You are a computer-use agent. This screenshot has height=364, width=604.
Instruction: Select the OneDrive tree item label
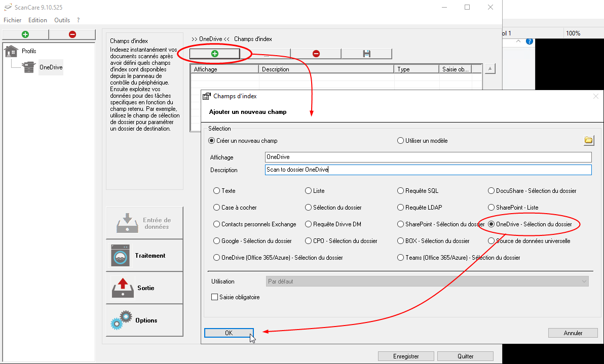(x=51, y=67)
